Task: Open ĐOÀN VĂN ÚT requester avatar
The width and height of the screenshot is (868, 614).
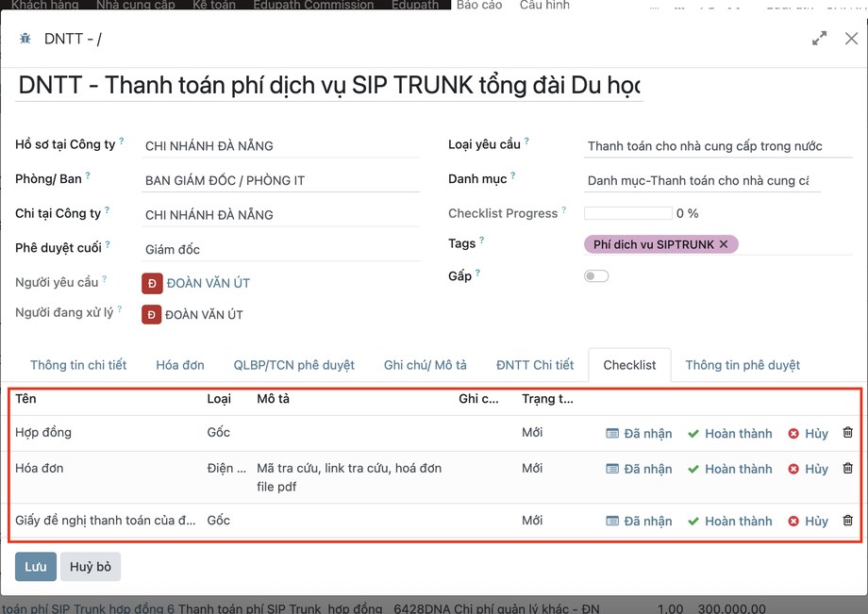Action: click(152, 283)
